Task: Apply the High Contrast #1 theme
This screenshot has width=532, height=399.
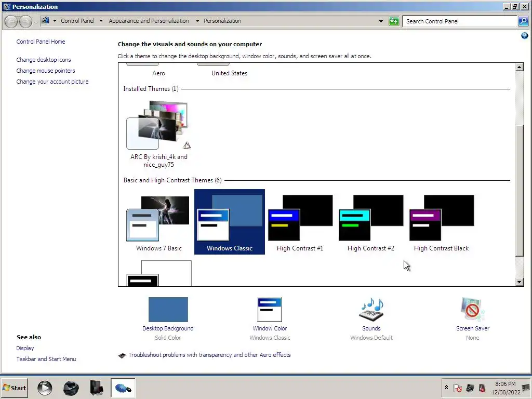Action: pos(300,222)
